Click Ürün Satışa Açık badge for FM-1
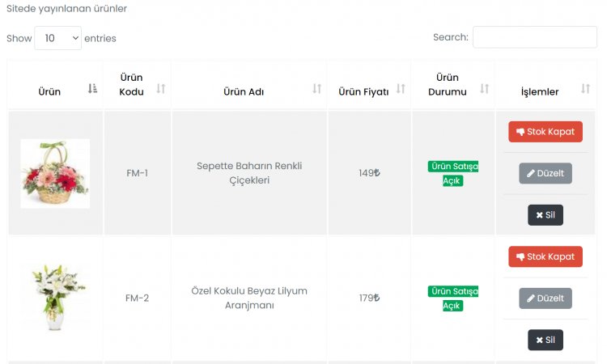This screenshot has width=607, height=364. (453, 173)
